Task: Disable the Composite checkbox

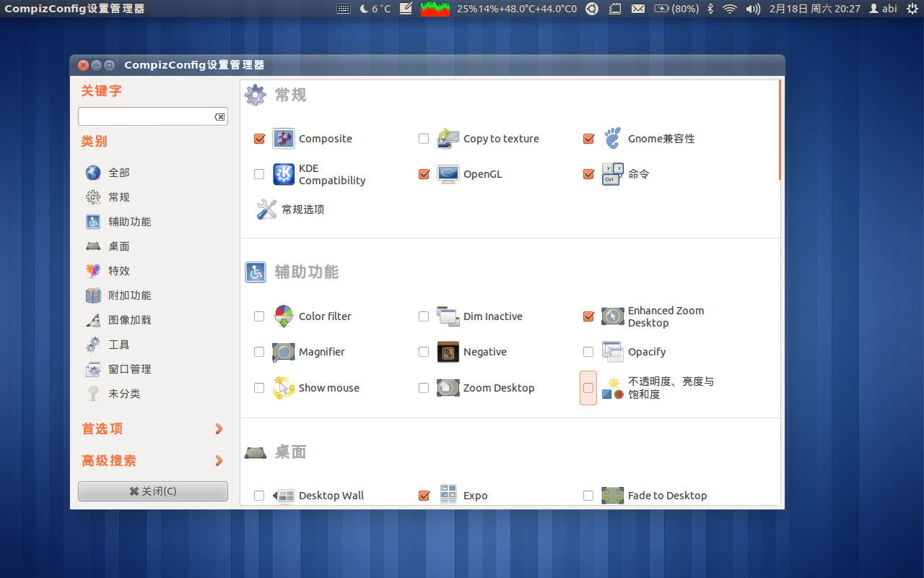Action: click(259, 139)
